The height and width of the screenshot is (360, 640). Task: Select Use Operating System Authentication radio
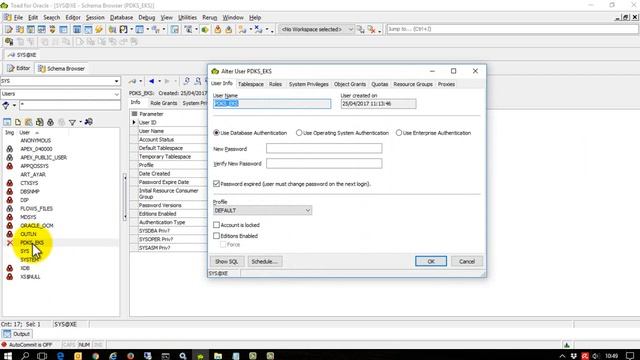click(x=299, y=133)
